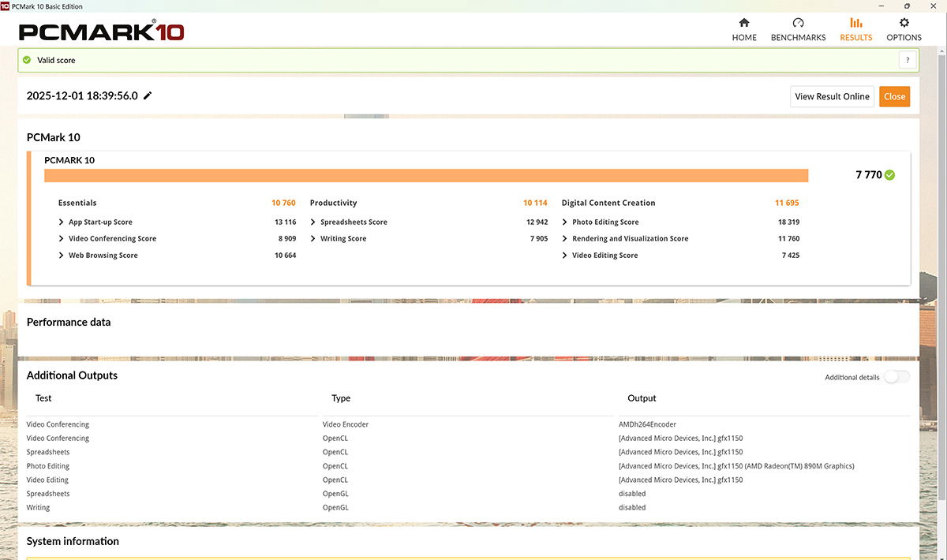
Task: Click the View Result Online button
Action: pos(832,96)
